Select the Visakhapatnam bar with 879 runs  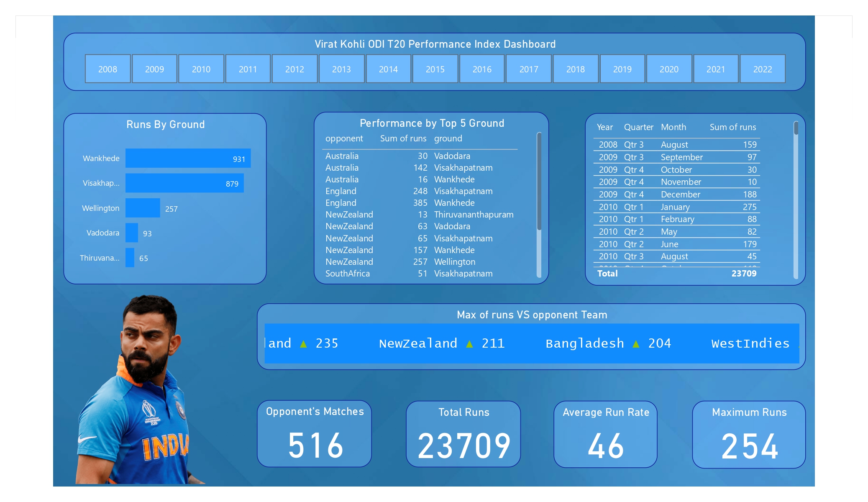(184, 183)
